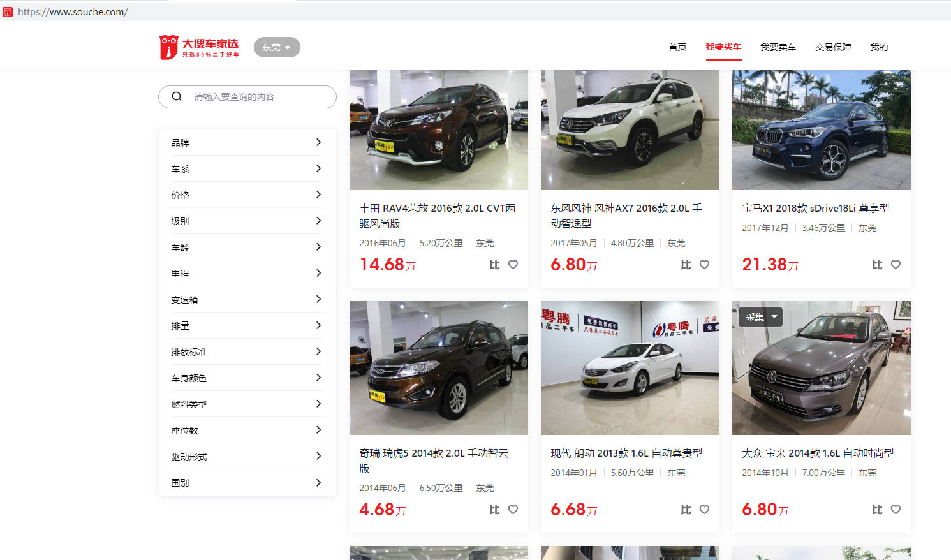Screen dimensions: 951x560
Task: Click the 3.46万公里 mileage text
Action: pyautogui.click(x=823, y=228)
